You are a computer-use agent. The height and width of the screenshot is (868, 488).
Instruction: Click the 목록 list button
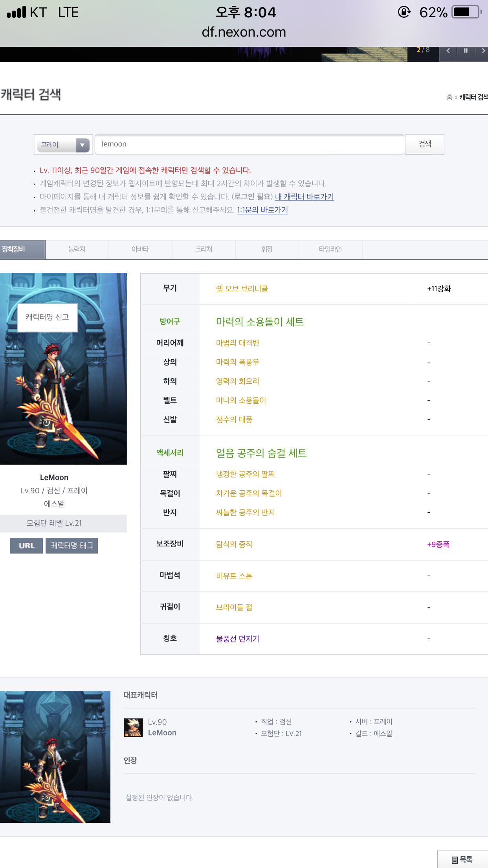coord(462,860)
